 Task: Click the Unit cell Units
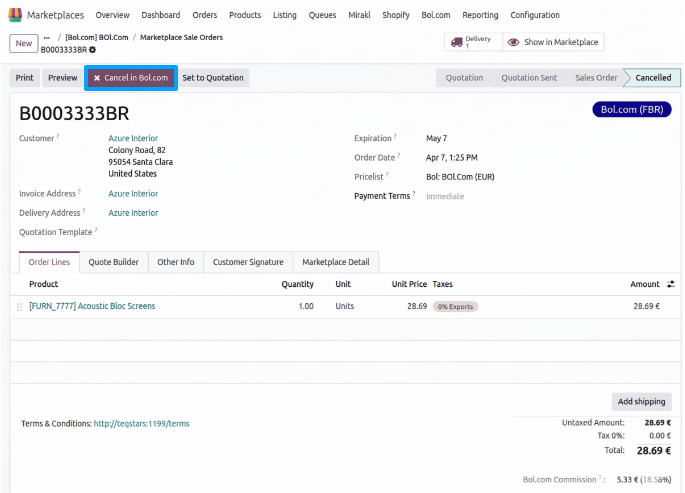coord(345,306)
